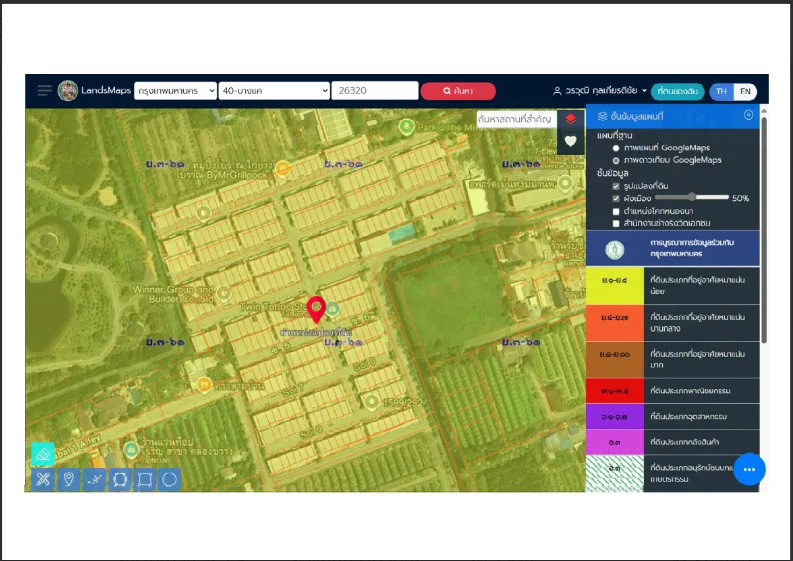Click the orange ย.5-ย.7 zoning swatch
The width and height of the screenshot is (793, 561).
(615, 323)
